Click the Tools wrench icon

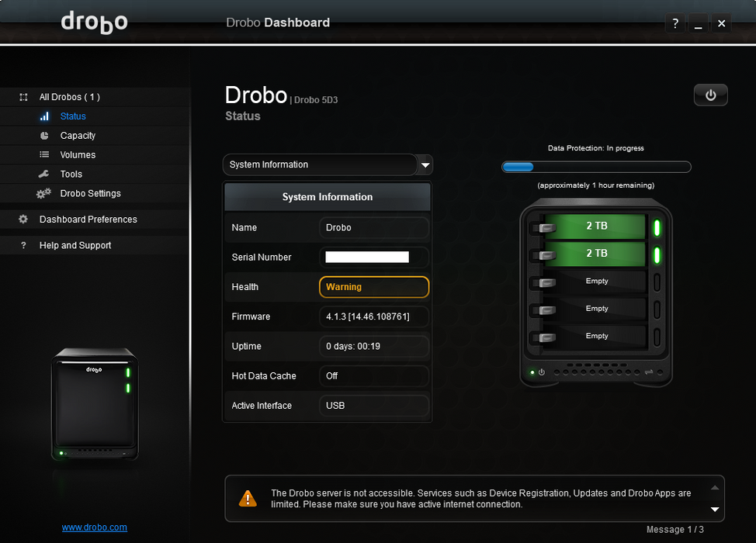[44, 174]
